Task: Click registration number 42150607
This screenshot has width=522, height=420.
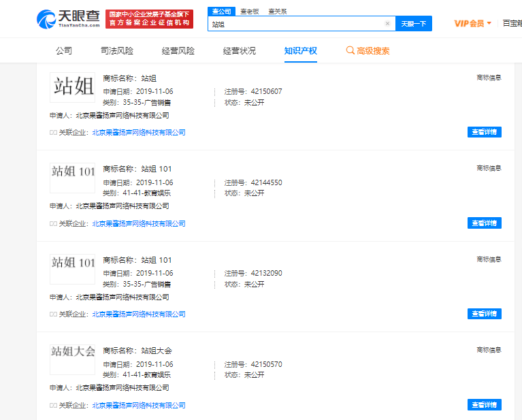Action: (266, 92)
